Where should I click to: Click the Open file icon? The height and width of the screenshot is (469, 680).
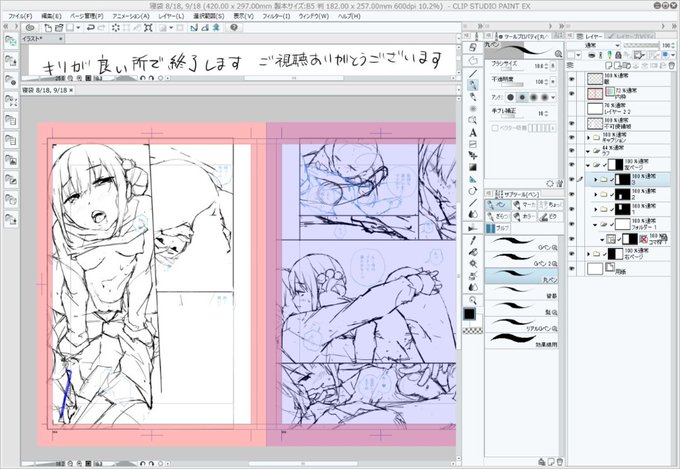[59, 28]
